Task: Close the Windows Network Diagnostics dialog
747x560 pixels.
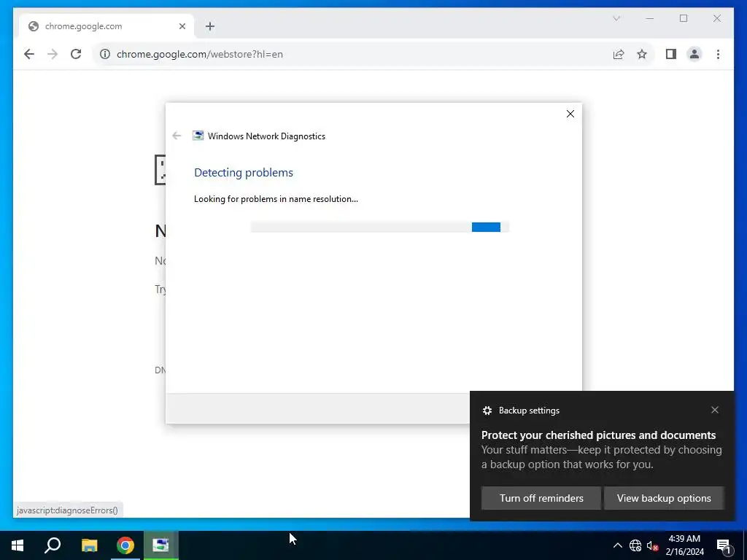Action: 570,114
